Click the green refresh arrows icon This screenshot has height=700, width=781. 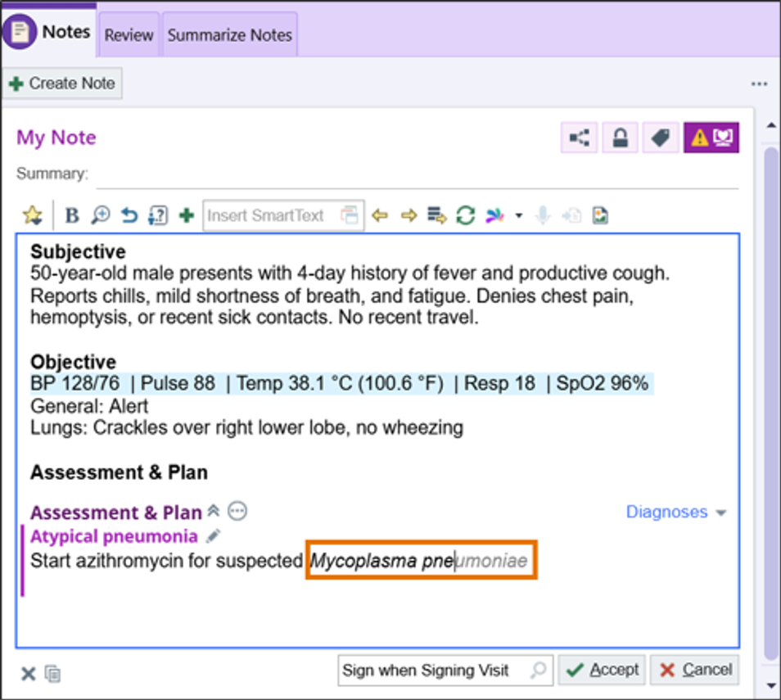coord(465,215)
